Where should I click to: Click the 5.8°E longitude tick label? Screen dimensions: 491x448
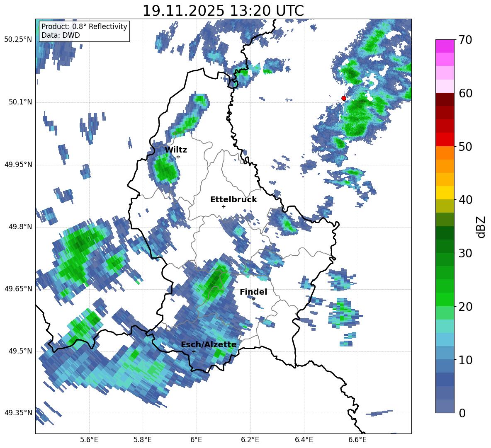[143, 440]
